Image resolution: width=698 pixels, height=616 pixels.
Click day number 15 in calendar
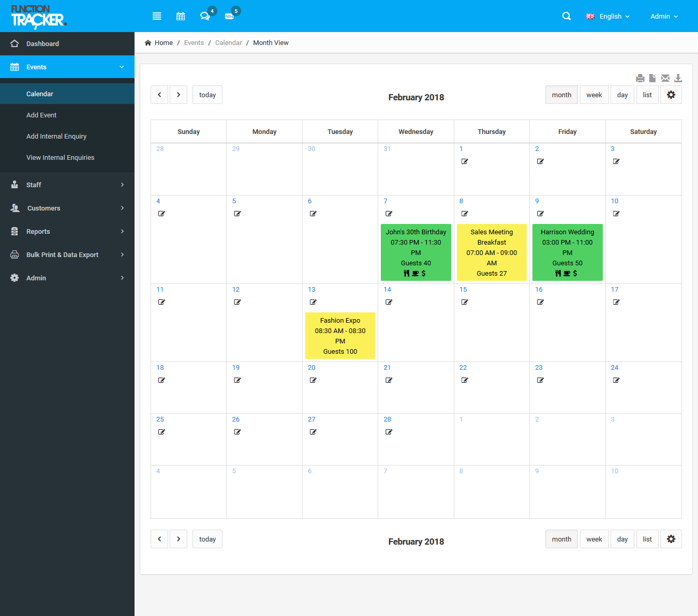point(463,290)
